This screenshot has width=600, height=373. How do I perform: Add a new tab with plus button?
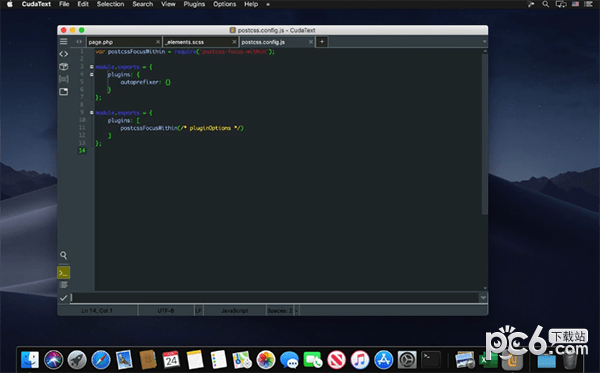(322, 42)
